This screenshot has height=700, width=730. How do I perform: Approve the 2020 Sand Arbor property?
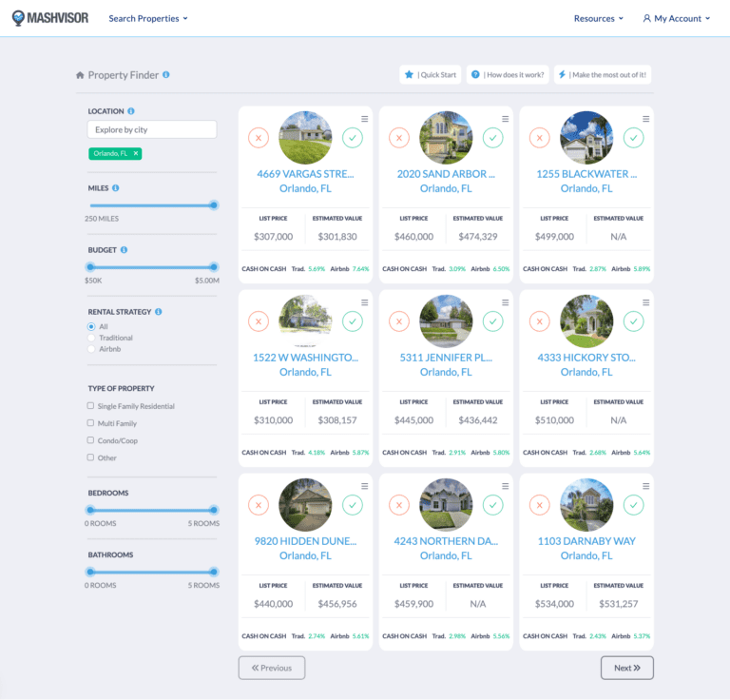[492, 138]
